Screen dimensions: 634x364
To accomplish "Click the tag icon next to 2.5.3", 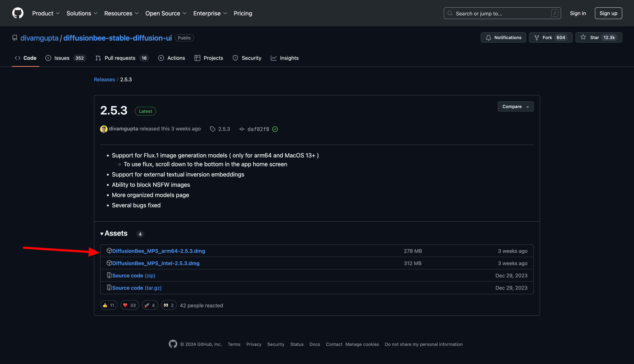I will 213,129.
